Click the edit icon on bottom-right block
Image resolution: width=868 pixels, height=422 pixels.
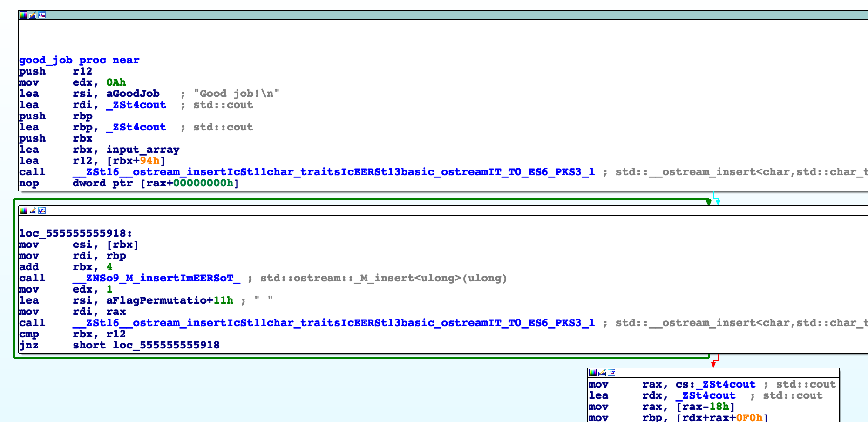[602, 373]
